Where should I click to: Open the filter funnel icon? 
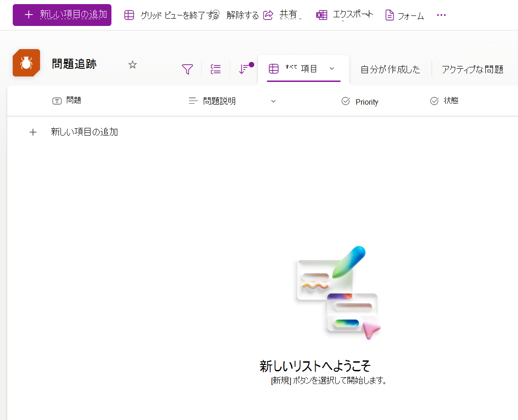(x=187, y=69)
